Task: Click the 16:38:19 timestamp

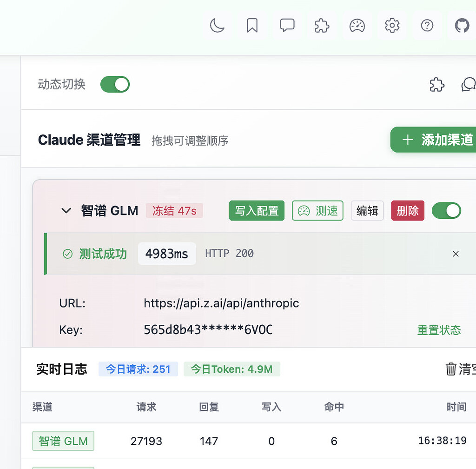Action: 443,441
